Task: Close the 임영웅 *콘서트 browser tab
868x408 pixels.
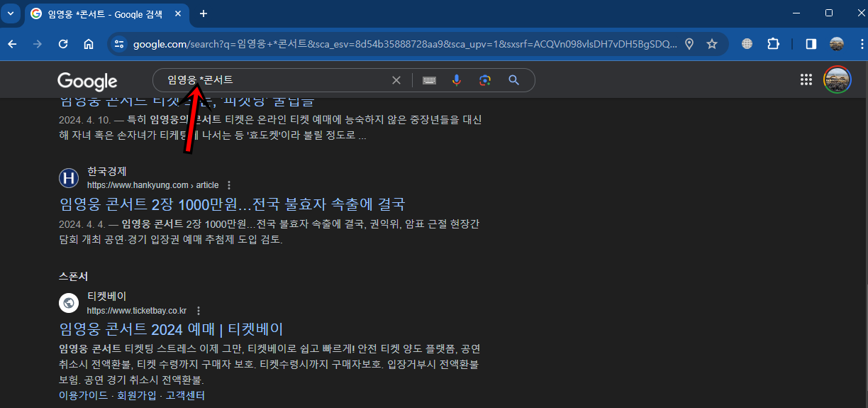Action: (x=177, y=13)
